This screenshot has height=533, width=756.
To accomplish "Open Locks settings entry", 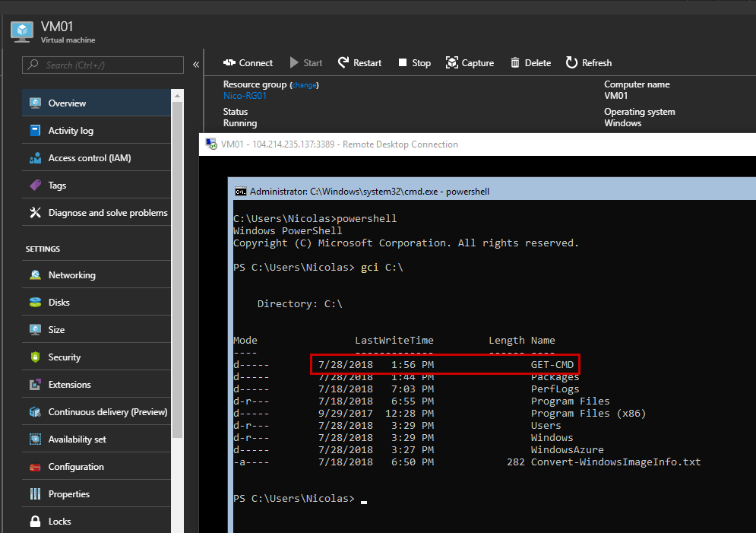I will tap(96, 522).
